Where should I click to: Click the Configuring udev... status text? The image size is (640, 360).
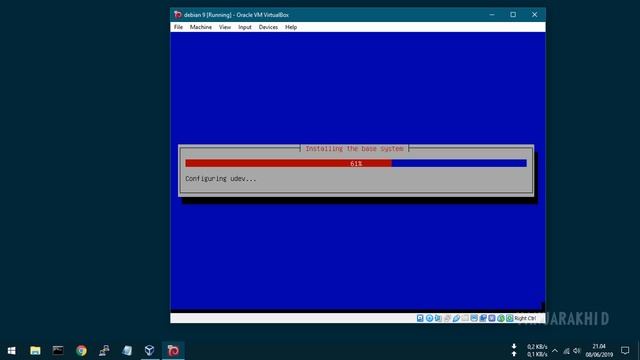[220, 179]
